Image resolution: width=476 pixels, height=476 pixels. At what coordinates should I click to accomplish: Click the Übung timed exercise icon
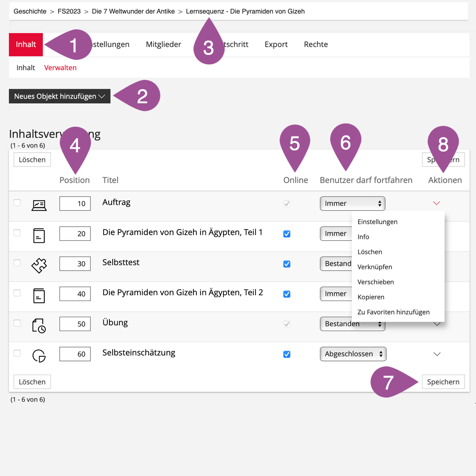[x=39, y=326]
